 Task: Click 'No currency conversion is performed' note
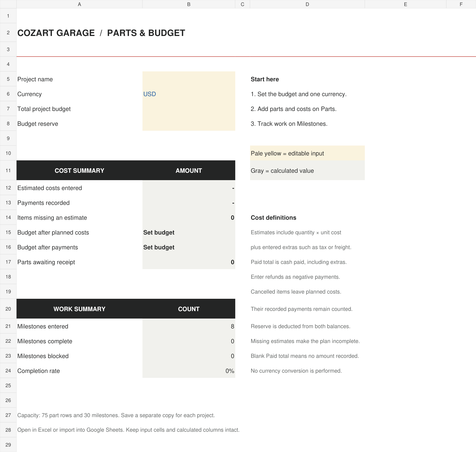tap(296, 371)
